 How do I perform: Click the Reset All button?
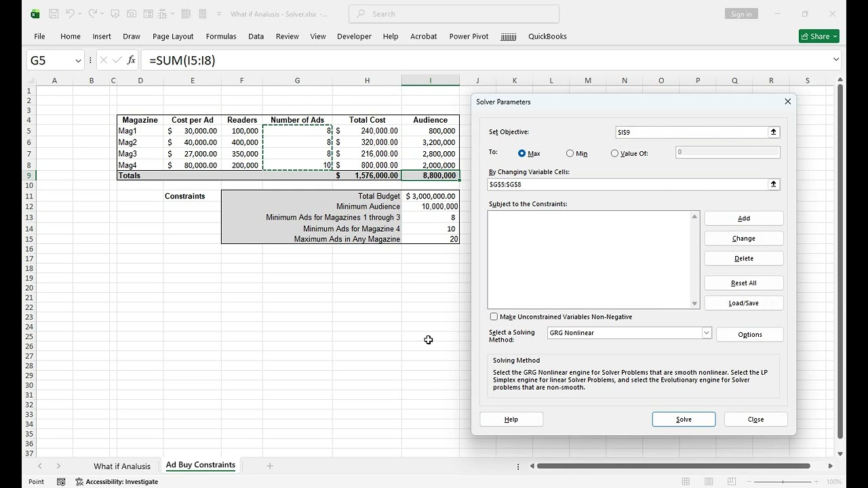(744, 283)
